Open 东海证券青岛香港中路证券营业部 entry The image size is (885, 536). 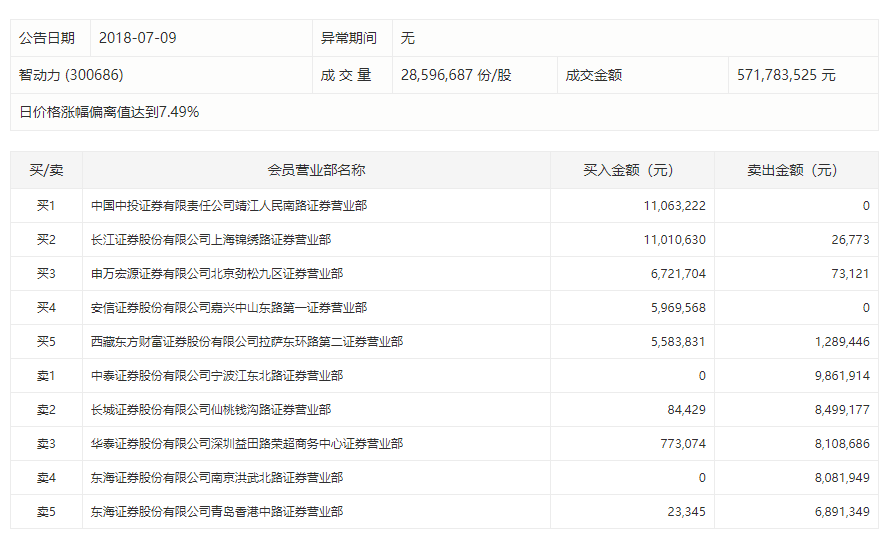tap(216, 512)
